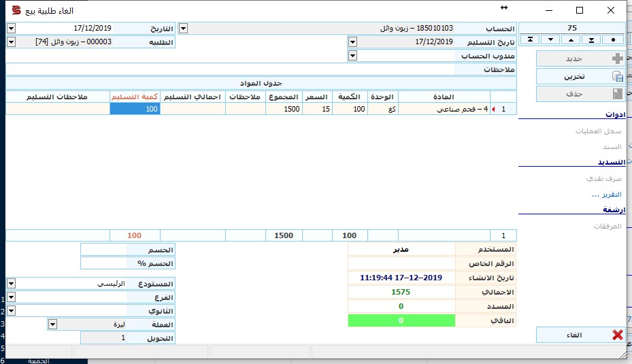Click the ارشفة archive section header
This screenshot has height=364, width=632.
[614, 210]
